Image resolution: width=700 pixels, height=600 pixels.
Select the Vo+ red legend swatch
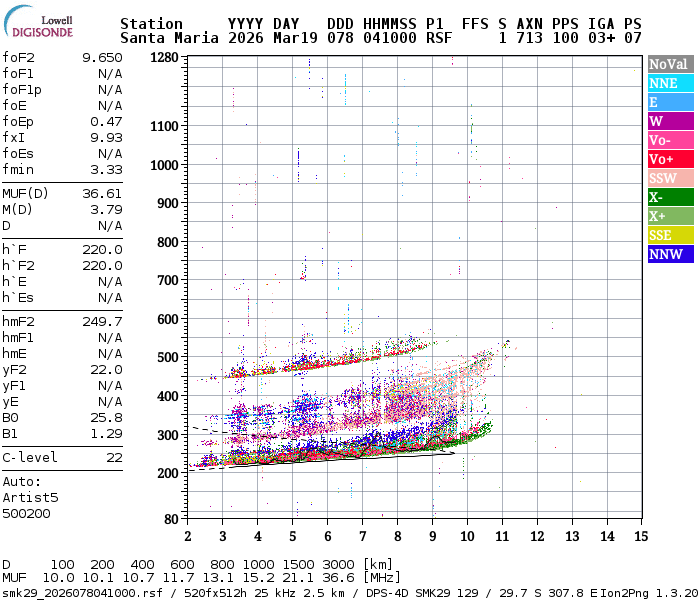(x=671, y=159)
